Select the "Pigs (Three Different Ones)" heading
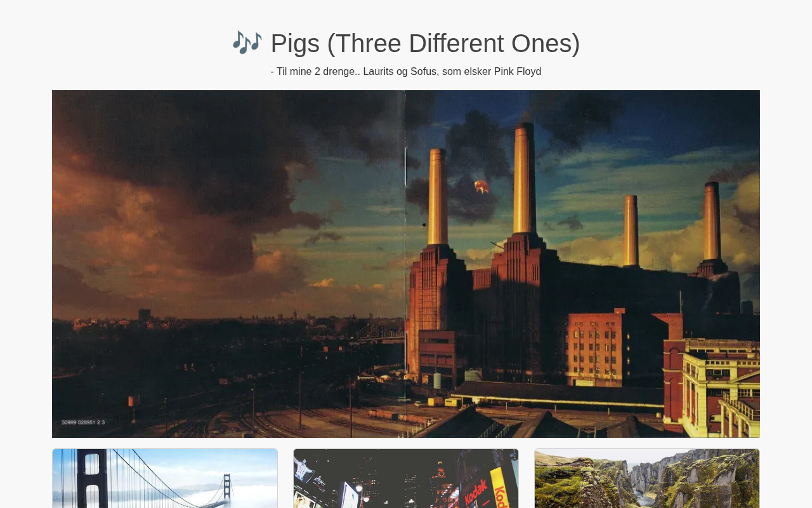The height and width of the screenshot is (508, 812). [x=425, y=43]
